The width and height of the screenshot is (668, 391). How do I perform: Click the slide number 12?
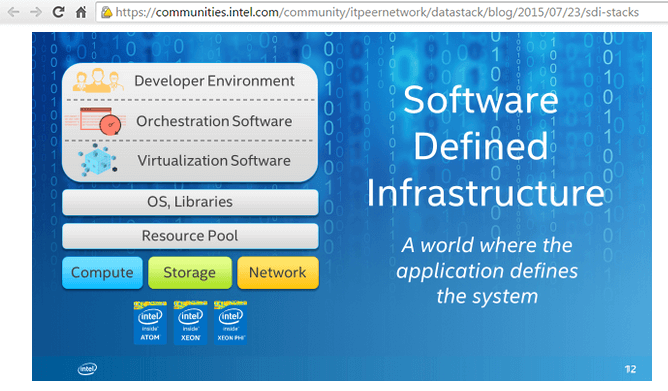[x=631, y=369]
